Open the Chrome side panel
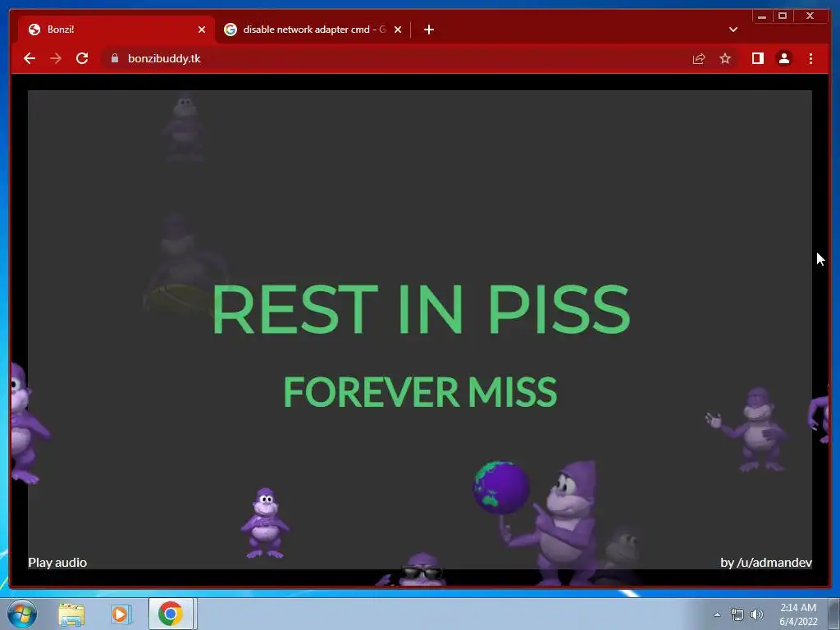 tap(757, 58)
